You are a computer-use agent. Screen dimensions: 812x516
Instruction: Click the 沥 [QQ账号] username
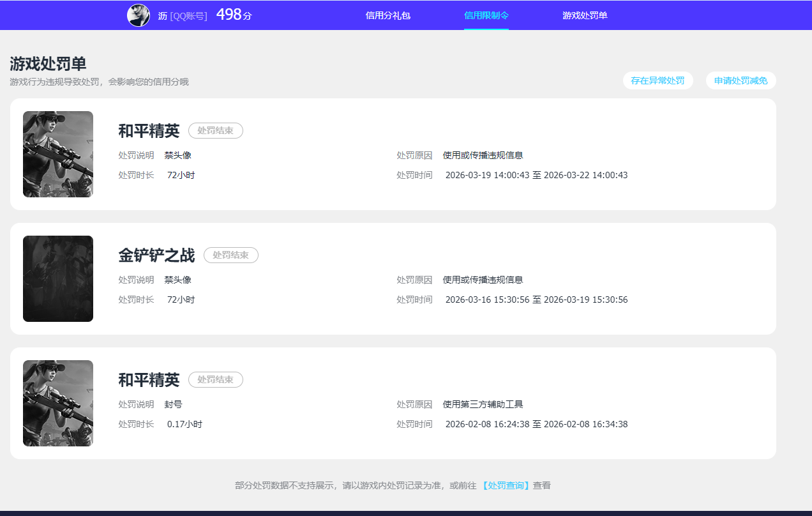(x=183, y=16)
